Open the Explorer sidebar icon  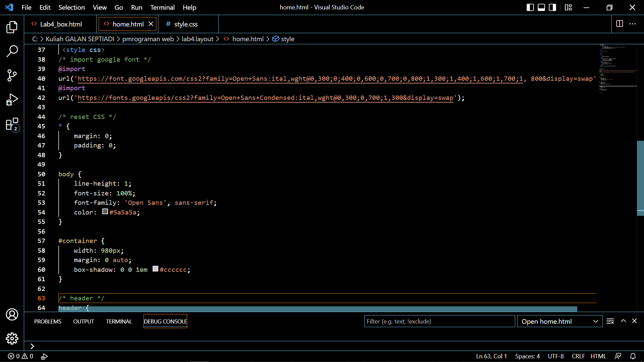[x=12, y=27]
